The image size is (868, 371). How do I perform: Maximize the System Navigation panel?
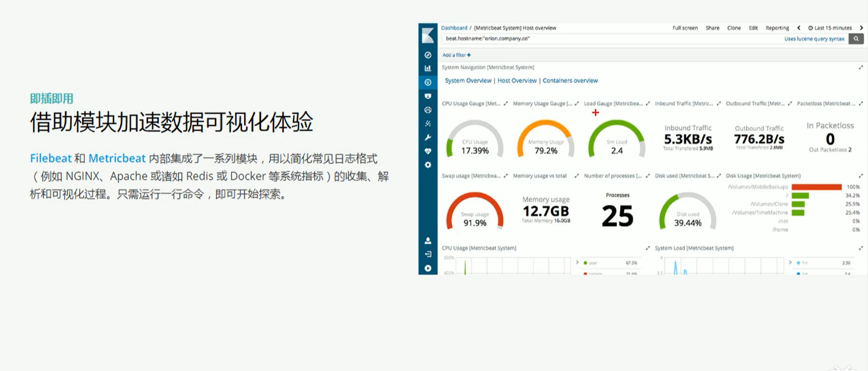pyautogui.click(x=860, y=67)
